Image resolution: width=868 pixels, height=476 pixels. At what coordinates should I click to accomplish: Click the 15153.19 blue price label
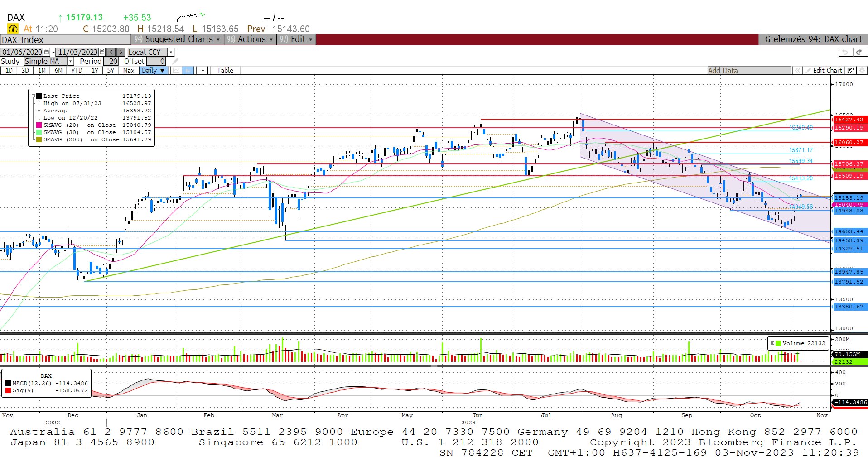tap(849, 198)
